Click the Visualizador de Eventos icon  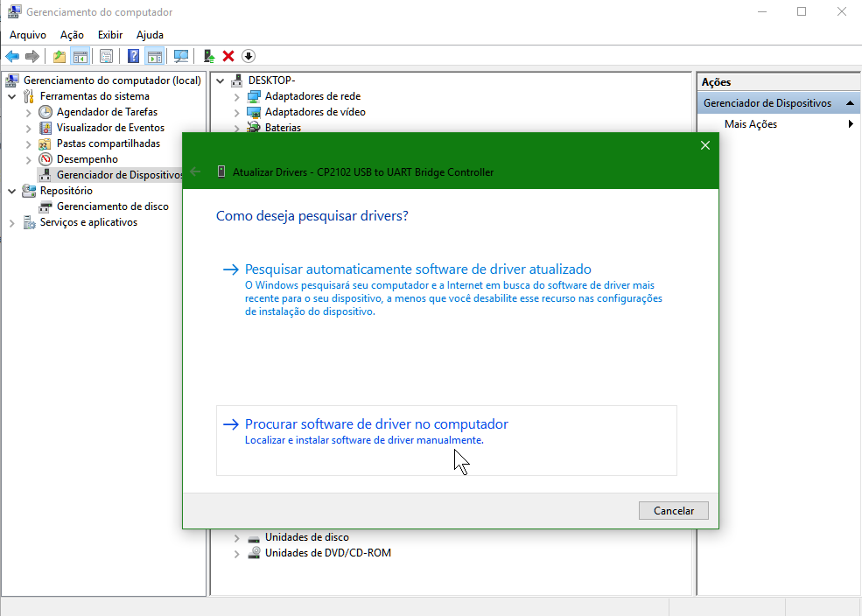pos(46,128)
